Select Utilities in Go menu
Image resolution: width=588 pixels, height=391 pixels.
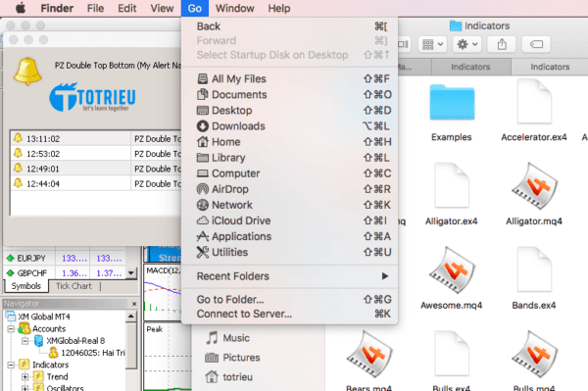click(x=289, y=252)
